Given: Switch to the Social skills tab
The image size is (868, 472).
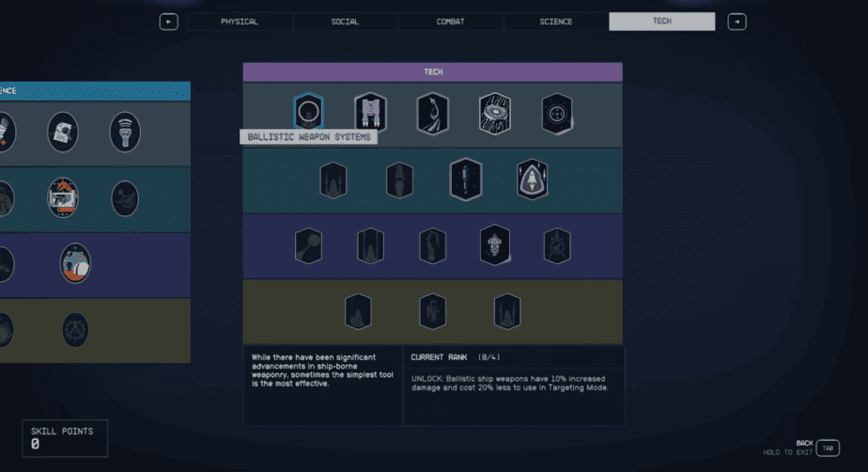Looking at the screenshot, I should pyautogui.click(x=345, y=22).
